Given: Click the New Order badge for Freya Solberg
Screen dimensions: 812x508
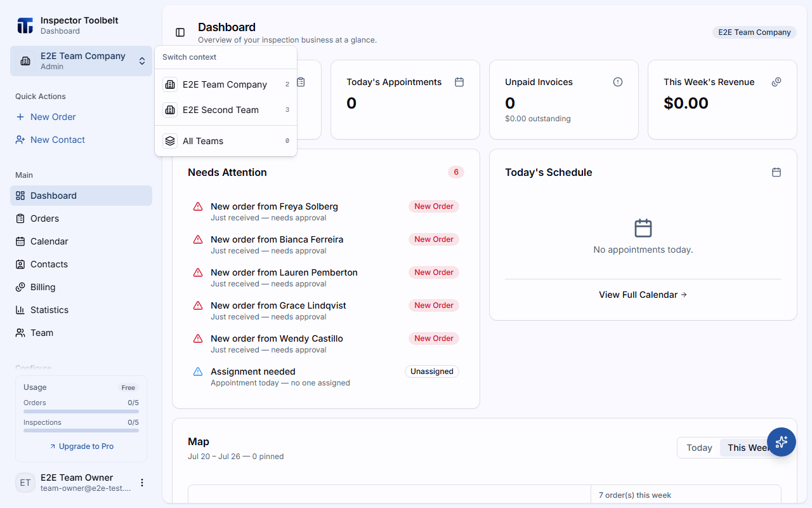Looking at the screenshot, I should (x=434, y=206).
